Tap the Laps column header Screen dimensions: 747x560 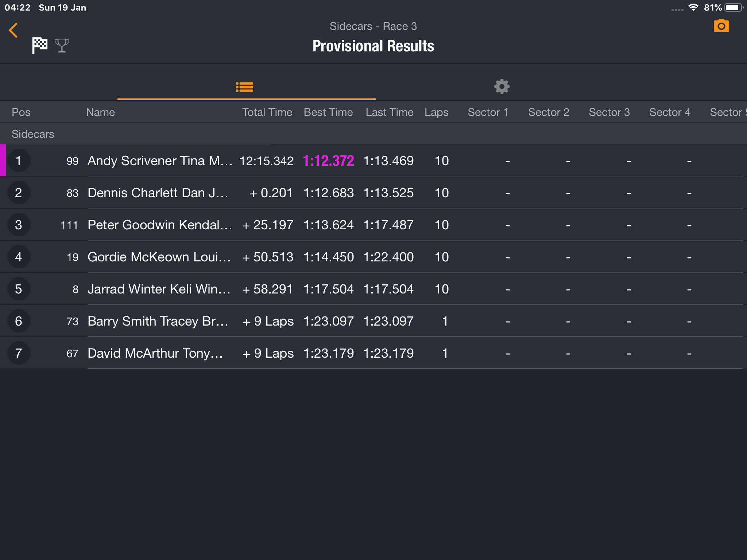click(436, 112)
